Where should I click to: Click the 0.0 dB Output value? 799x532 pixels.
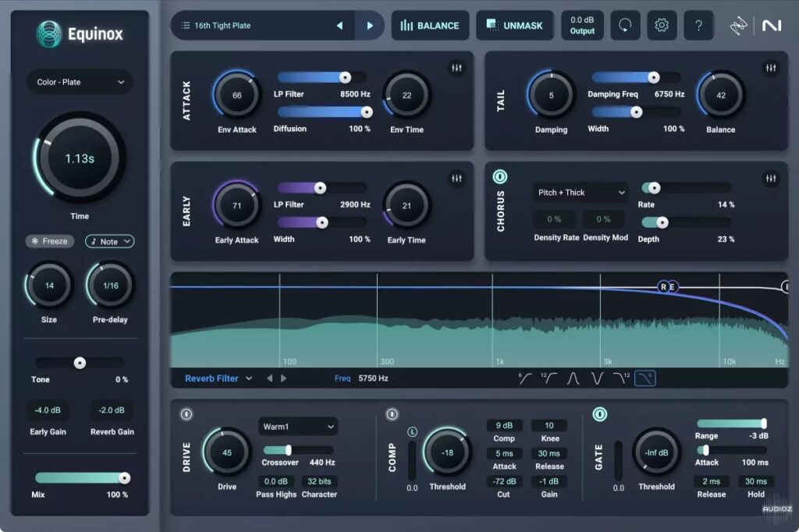[x=582, y=26]
